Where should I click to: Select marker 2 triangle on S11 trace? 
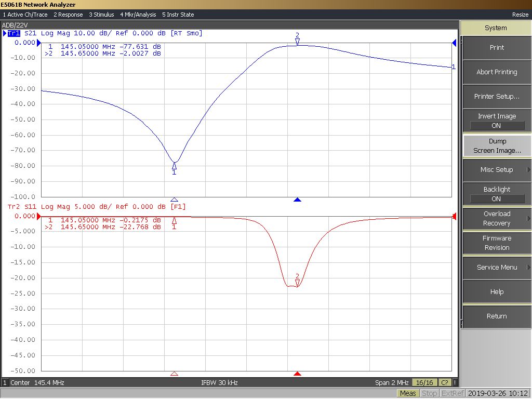click(x=298, y=283)
